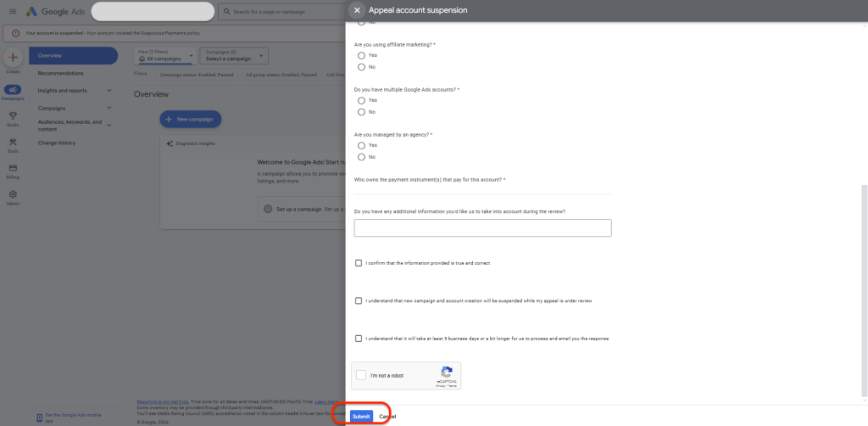The image size is (868, 426).
Task: Click the Create plus icon
Action: tap(13, 59)
